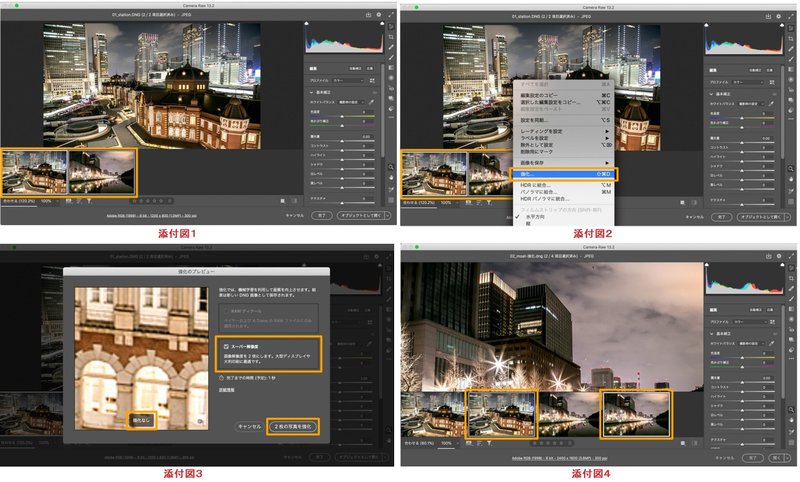Select the station thumbnail in figure 1 filmstrip
The width and height of the screenshot is (800, 482).
tap(35, 172)
